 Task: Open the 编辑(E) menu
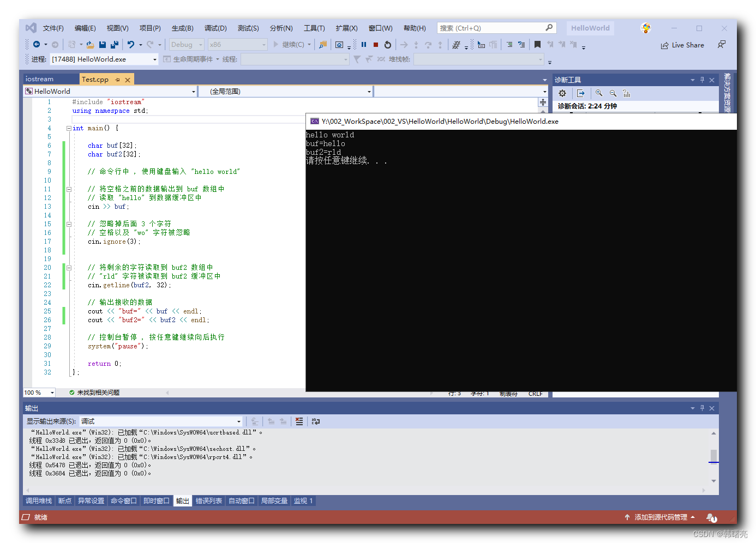click(x=85, y=28)
